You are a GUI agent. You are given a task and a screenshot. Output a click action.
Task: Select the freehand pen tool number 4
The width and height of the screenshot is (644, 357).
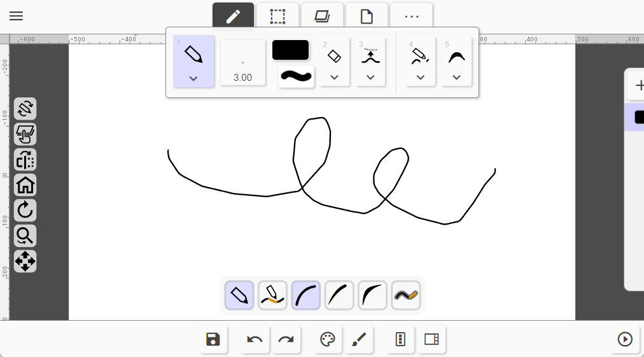420,56
